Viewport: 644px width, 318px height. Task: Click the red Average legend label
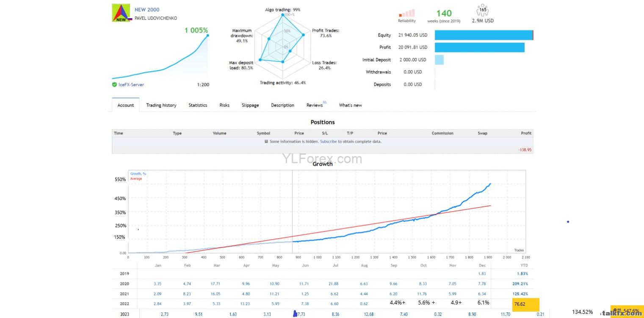tap(136, 179)
